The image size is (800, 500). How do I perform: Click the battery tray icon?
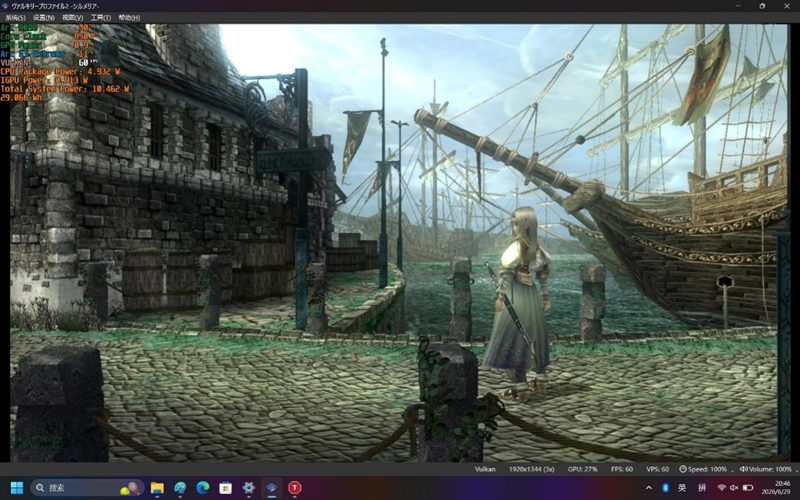coord(747,488)
